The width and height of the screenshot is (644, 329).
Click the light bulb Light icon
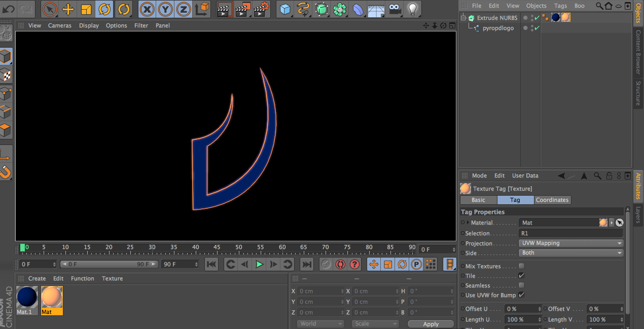click(413, 9)
